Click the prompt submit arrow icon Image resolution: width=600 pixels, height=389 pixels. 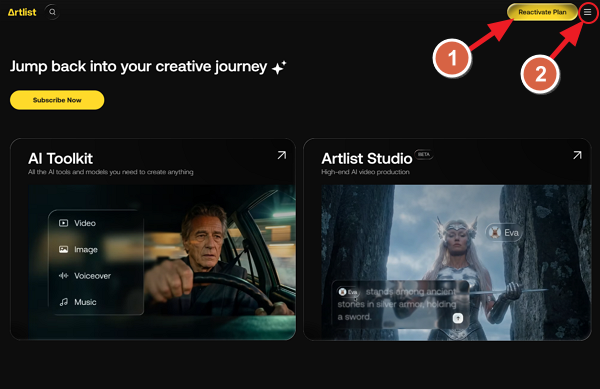tap(458, 318)
